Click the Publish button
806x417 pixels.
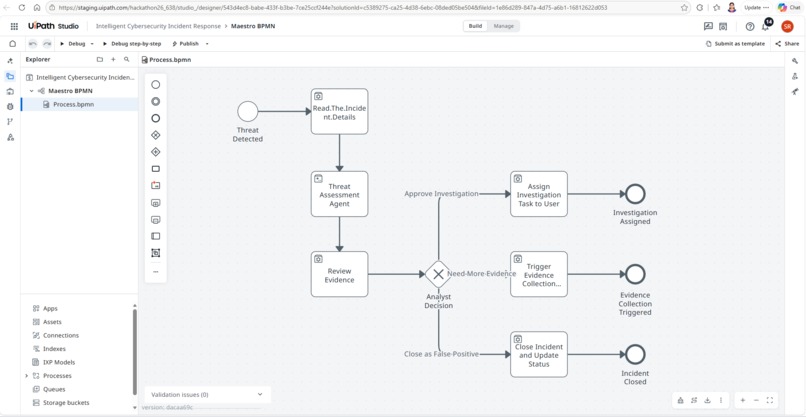click(x=186, y=44)
